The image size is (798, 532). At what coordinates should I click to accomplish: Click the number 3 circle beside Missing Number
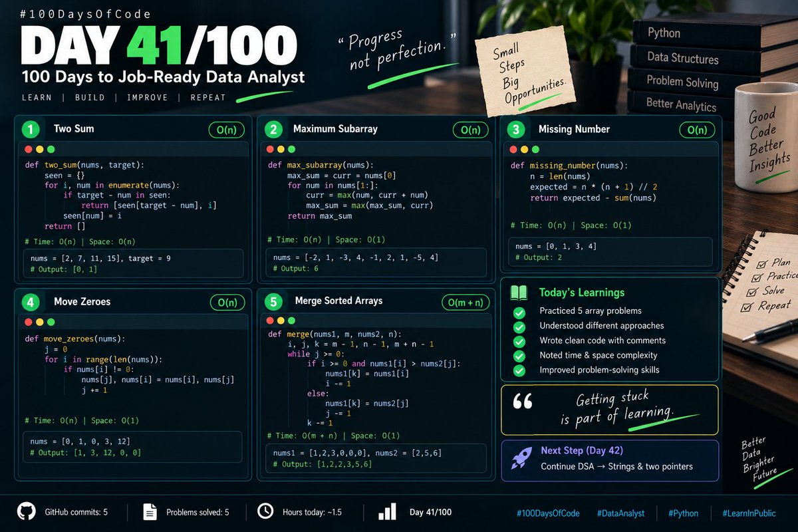(x=517, y=129)
